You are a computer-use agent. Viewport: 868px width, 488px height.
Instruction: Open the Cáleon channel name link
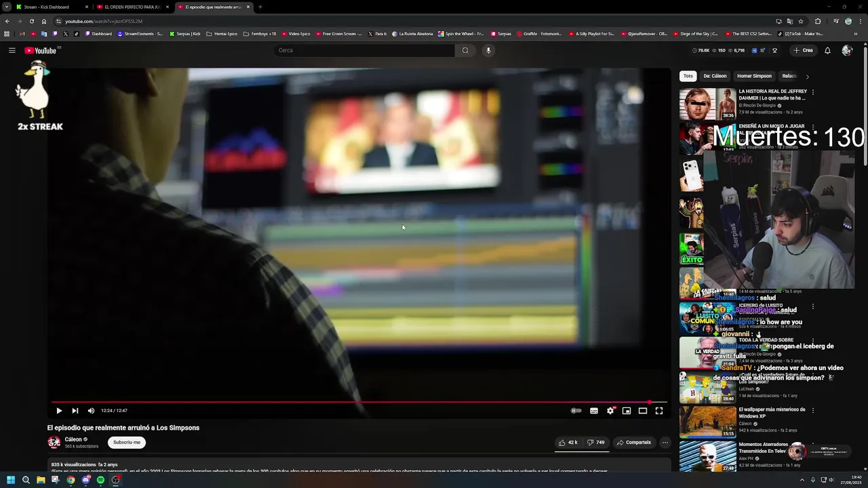73,439
